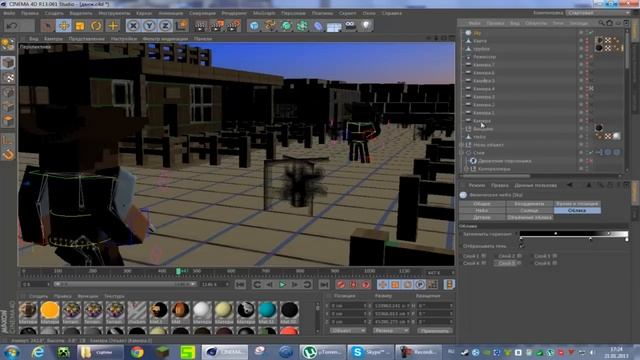The width and height of the screenshot is (640, 360).
Task: Click the Position X field stepper arrows
Action: pos(366,305)
